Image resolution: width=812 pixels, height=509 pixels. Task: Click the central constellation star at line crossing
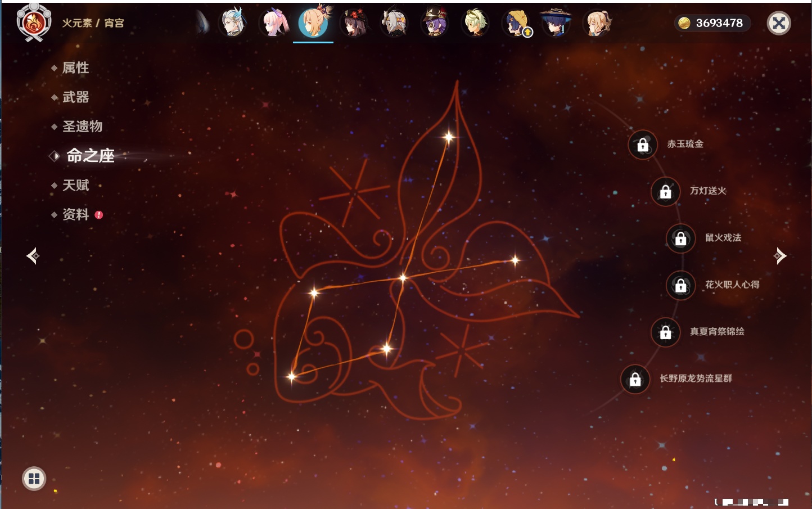[403, 277]
